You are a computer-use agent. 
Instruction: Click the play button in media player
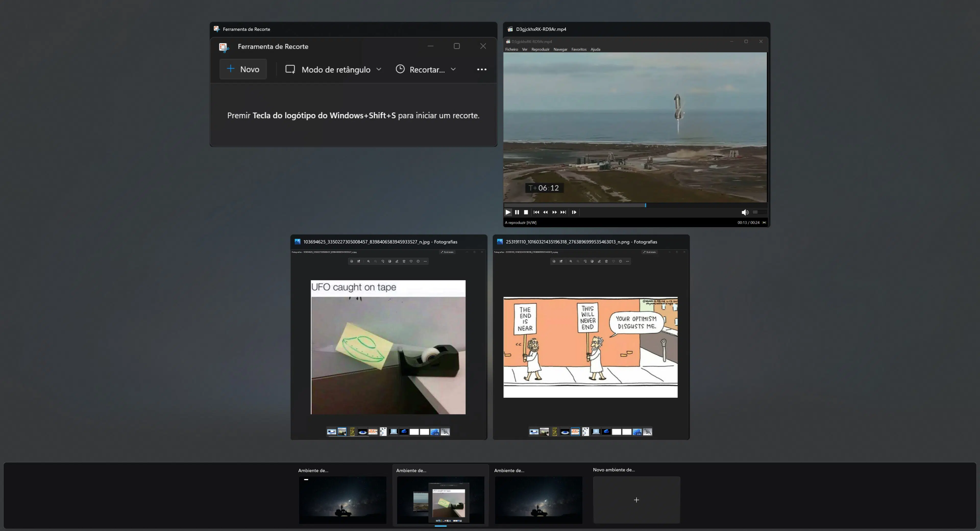click(508, 212)
